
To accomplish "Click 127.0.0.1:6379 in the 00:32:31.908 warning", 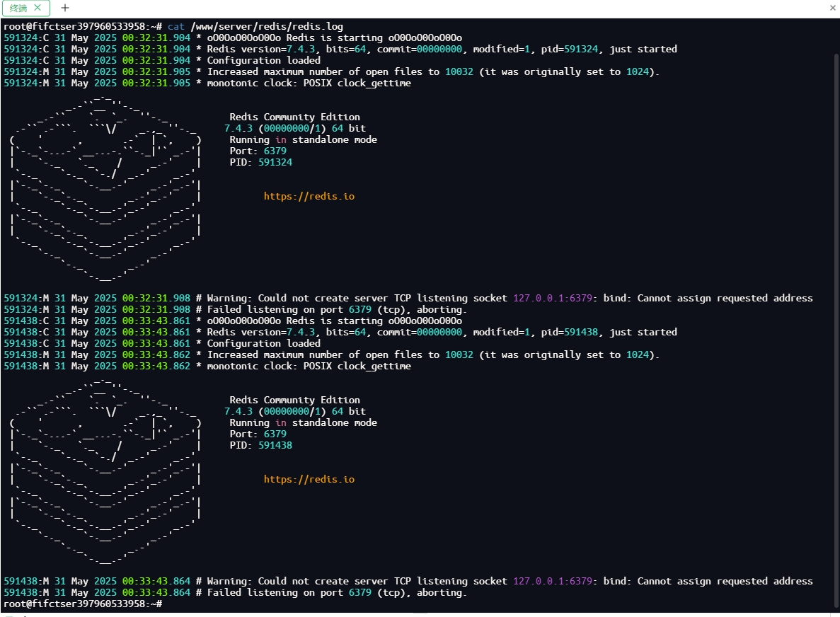I will 553,299.
